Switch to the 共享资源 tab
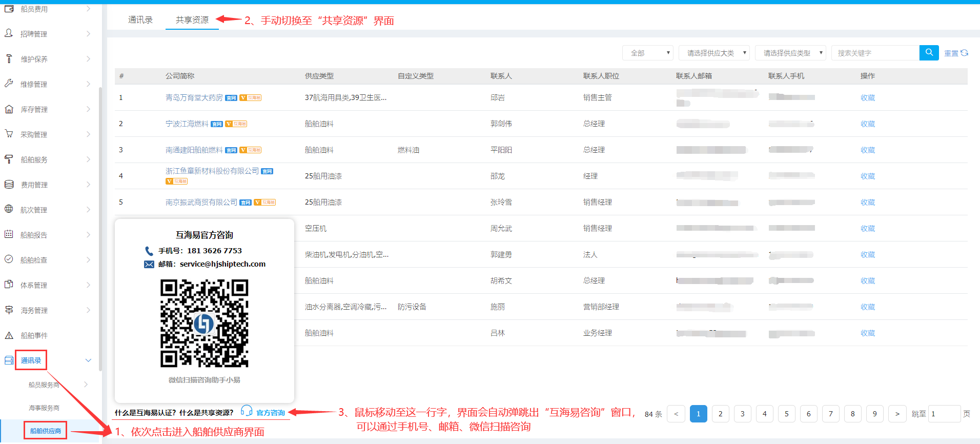This screenshot has width=980, height=444. click(x=192, y=19)
